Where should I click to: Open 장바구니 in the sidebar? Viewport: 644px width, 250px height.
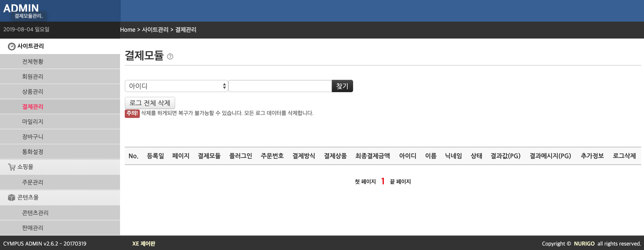coord(60,137)
